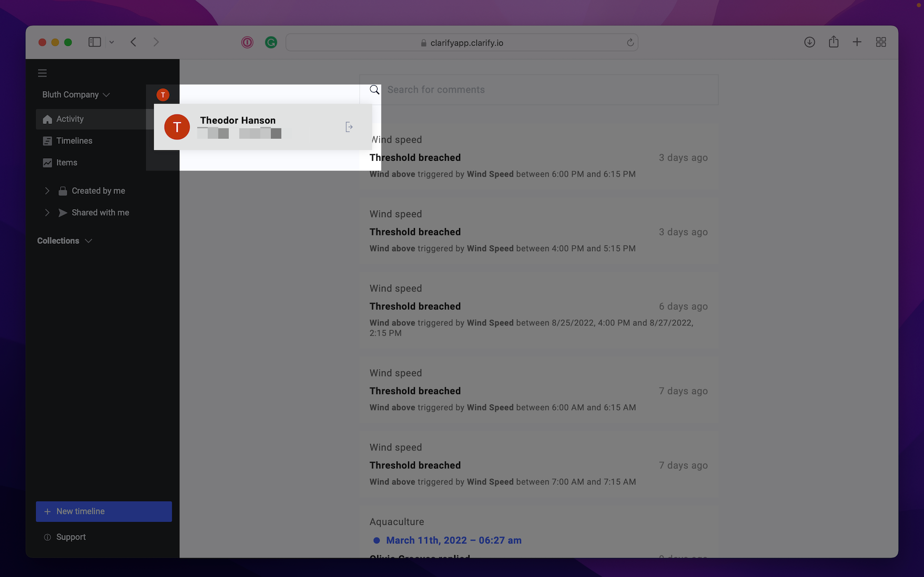This screenshot has height=577, width=924.
Task: Click the Safari share icon
Action: click(834, 42)
